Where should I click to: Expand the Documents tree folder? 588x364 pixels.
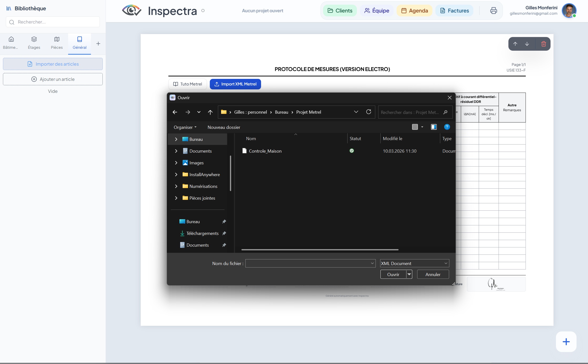[176, 151]
